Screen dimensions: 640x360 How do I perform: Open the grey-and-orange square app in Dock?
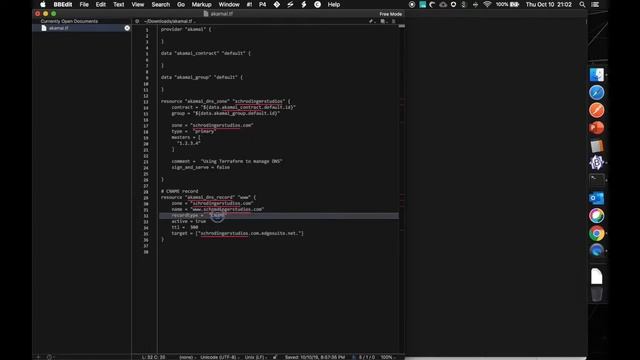[x=596, y=146]
